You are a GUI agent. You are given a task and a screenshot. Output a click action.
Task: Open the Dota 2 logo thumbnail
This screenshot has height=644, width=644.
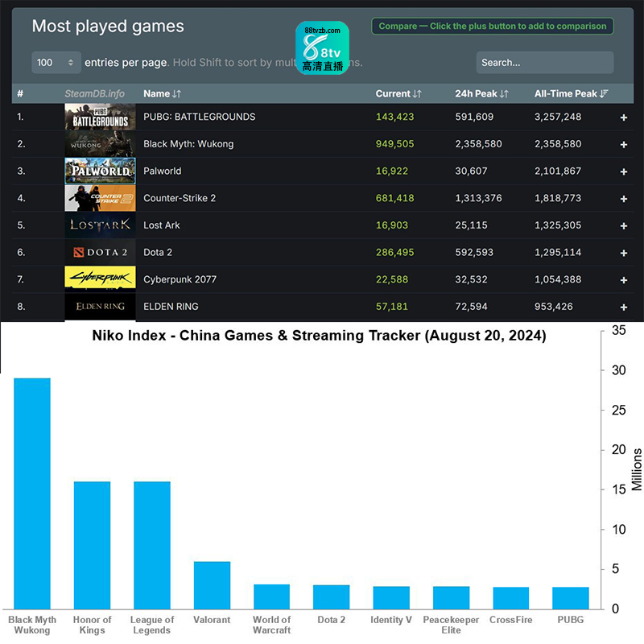tap(100, 252)
